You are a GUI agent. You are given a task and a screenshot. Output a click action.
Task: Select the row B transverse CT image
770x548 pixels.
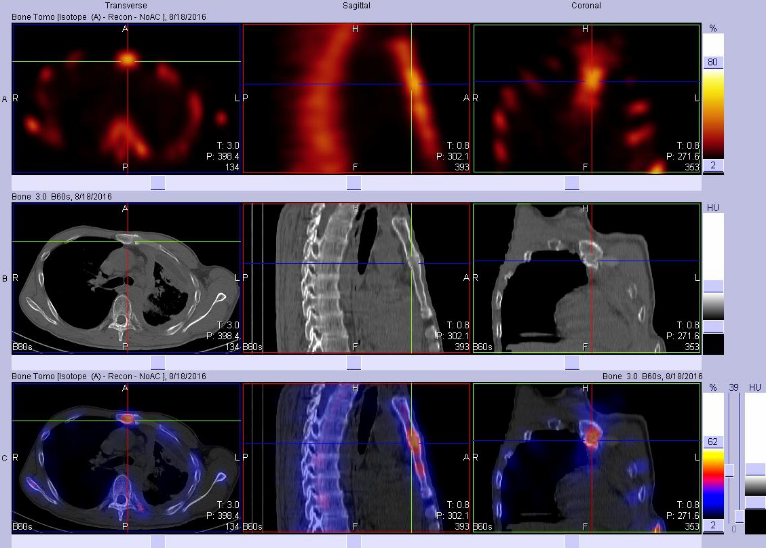[126, 279]
